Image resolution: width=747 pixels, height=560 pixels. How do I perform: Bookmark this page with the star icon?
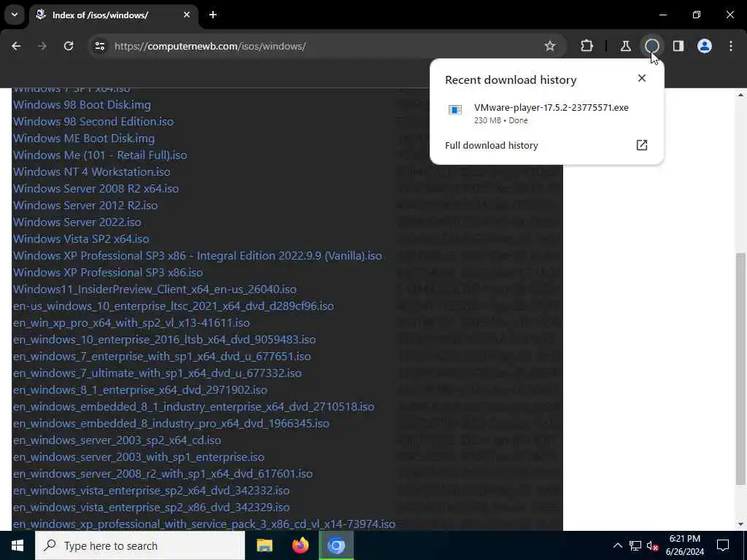pyautogui.click(x=550, y=46)
